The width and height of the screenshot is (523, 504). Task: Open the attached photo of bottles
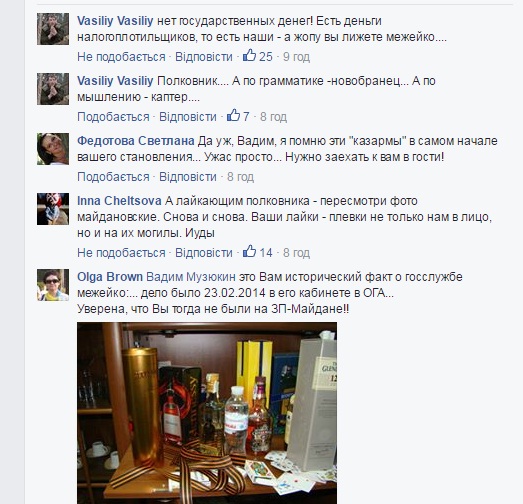(207, 413)
